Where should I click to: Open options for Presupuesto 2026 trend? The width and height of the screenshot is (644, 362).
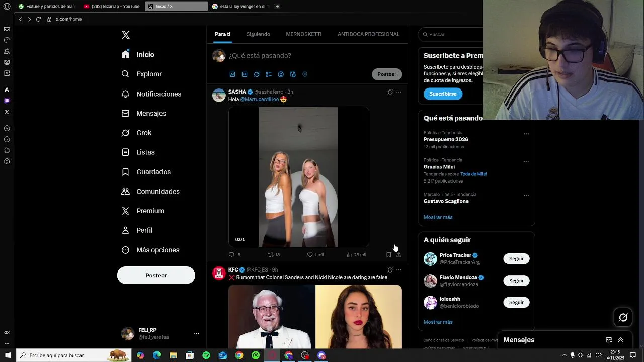click(526, 134)
